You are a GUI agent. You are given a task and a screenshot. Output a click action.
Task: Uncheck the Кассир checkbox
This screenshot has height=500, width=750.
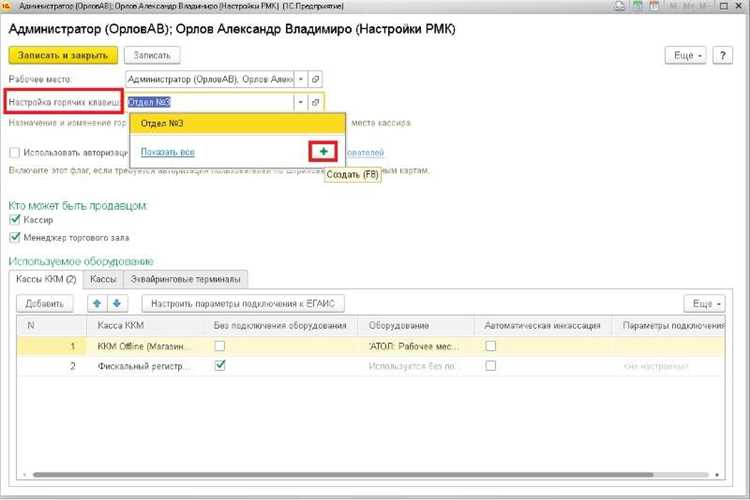[x=15, y=220]
